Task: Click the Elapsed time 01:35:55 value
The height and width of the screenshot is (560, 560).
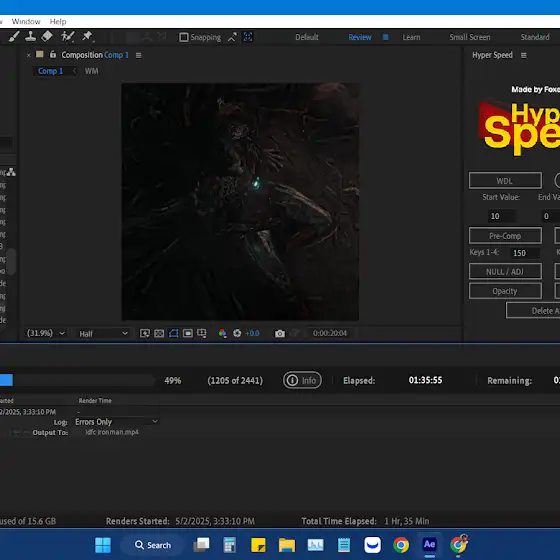Action: 425,380
